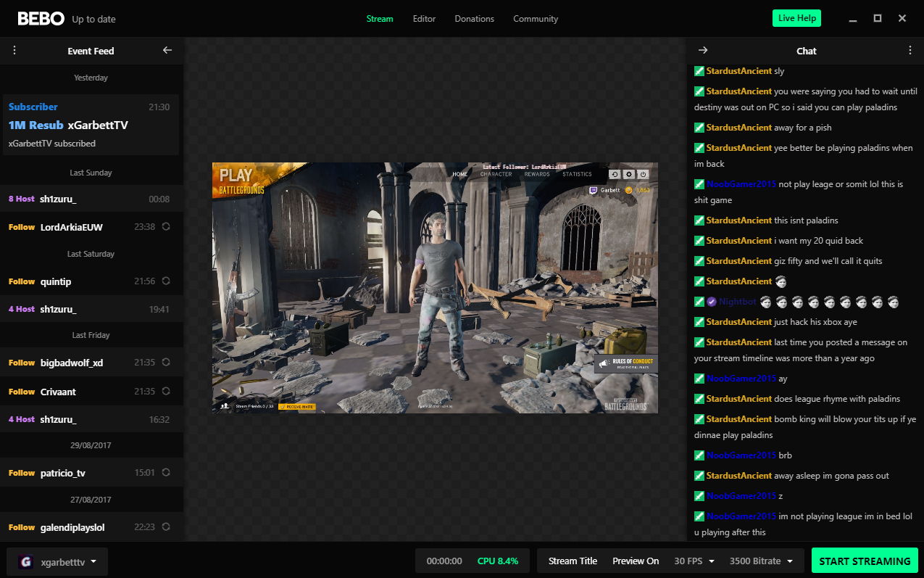The image size is (924, 578).
Task: Replay the patricio_tv follow alert
Action: [166, 473]
